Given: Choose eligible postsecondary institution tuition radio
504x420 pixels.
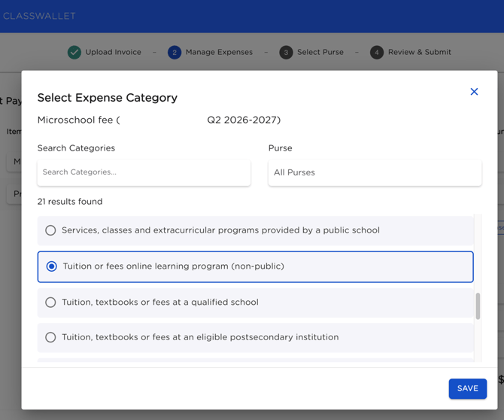Looking at the screenshot, I should [x=50, y=337].
